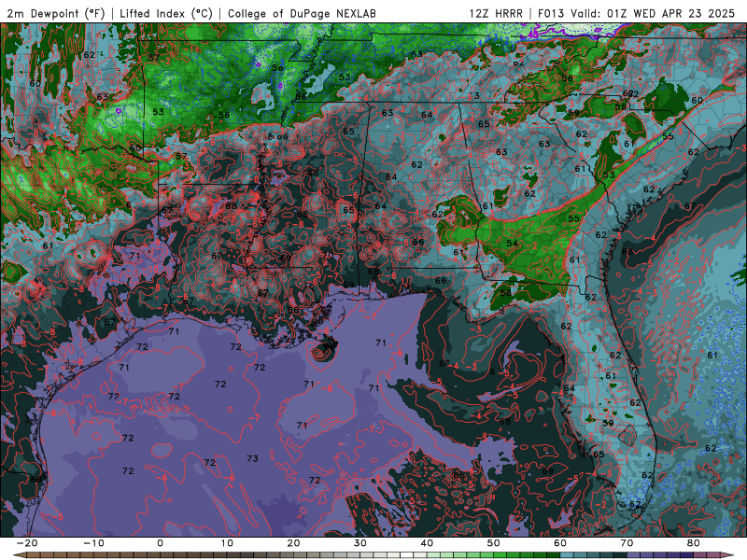
Task: Click the "College of DuPage NEXLAB" label
Action: point(302,14)
